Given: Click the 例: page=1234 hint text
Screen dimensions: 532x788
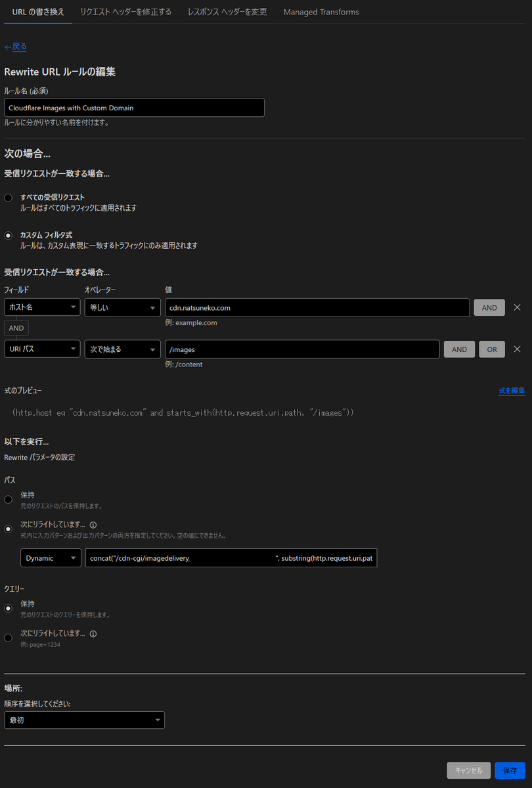Looking at the screenshot, I should click(41, 645).
